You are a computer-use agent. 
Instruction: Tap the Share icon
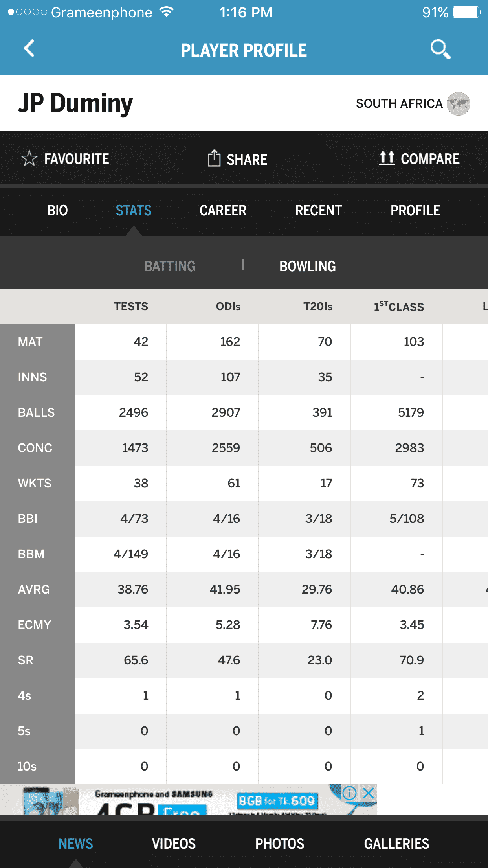(x=214, y=158)
